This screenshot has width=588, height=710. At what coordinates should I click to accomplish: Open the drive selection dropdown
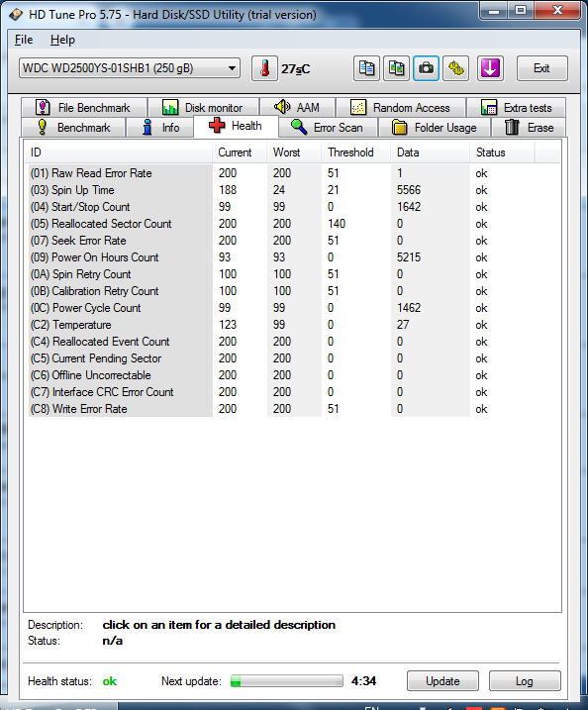[130, 68]
